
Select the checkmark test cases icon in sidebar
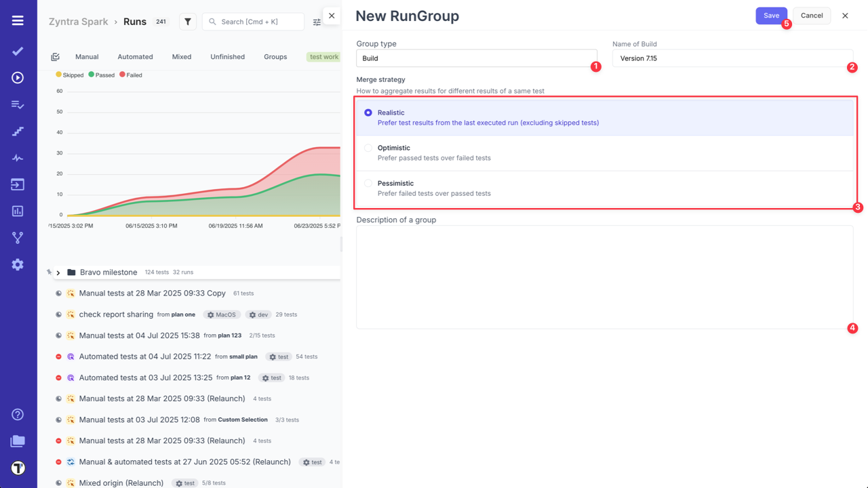(17, 50)
